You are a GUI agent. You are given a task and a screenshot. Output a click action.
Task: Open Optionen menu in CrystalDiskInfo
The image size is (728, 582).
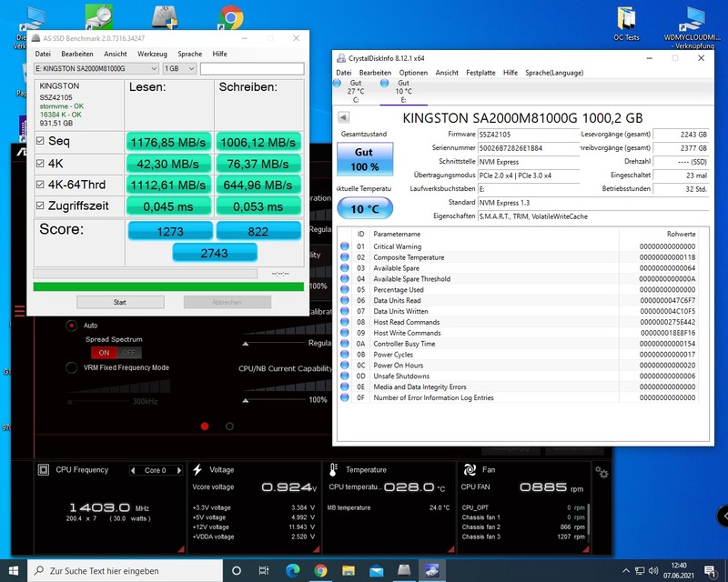(413, 73)
